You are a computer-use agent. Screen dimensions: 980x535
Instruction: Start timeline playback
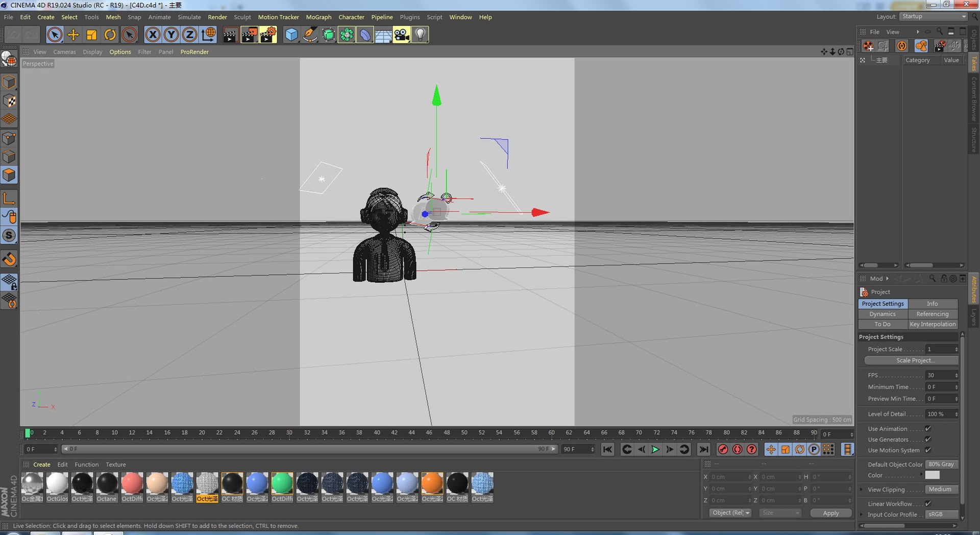(x=655, y=449)
